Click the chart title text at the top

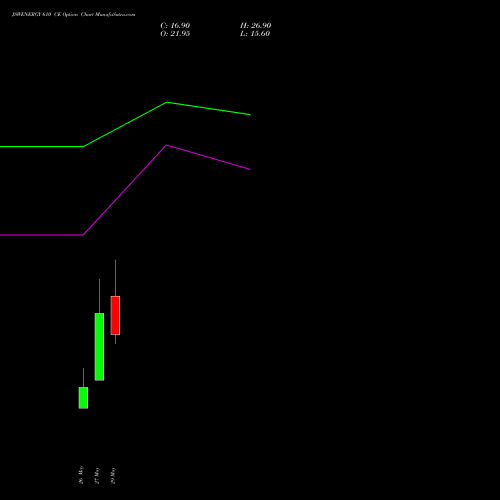74,15
